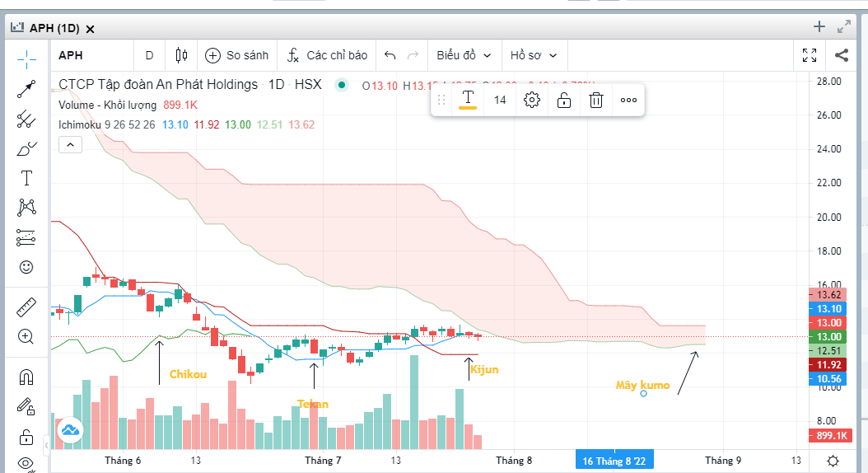
Task: Select the trend line drawing tool
Action: coord(26,89)
